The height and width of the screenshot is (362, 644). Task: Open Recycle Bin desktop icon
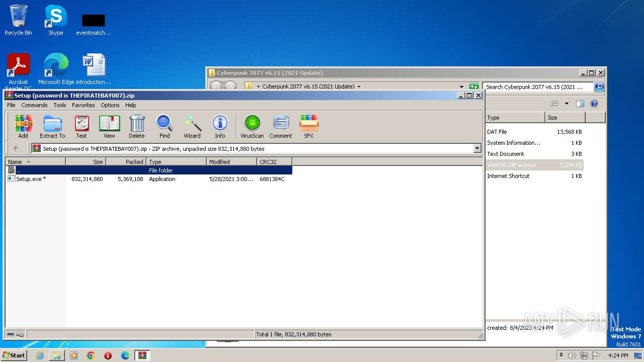point(18,20)
